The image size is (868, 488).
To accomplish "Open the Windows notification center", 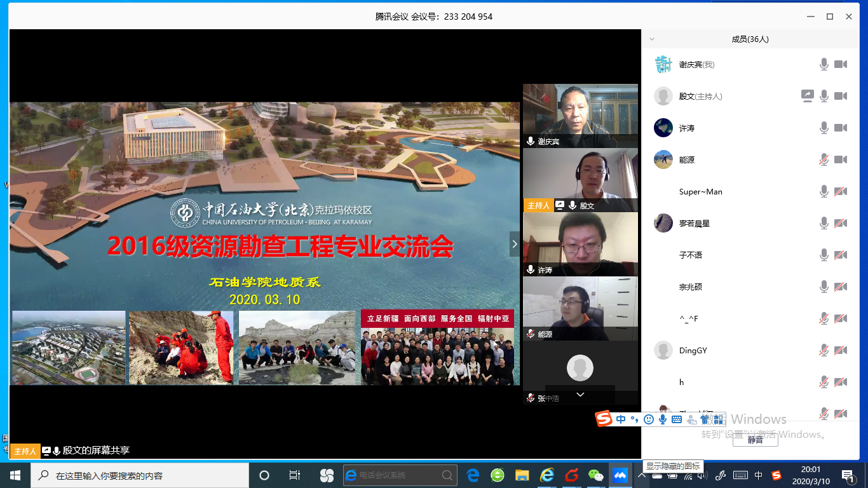I will [x=848, y=475].
